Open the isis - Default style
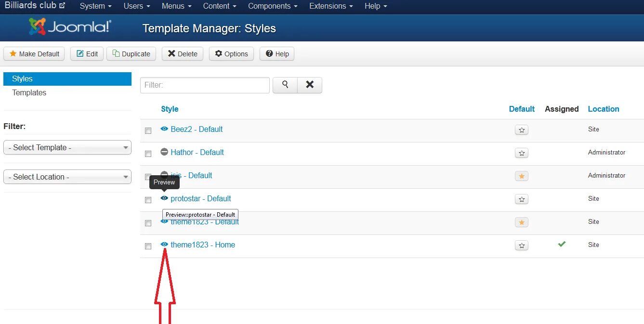The height and width of the screenshot is (324, 644). coord(191,176)
